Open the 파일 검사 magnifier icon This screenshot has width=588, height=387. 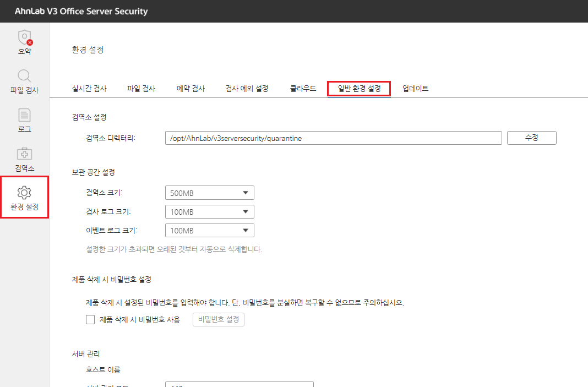click(x=24, y=75)
